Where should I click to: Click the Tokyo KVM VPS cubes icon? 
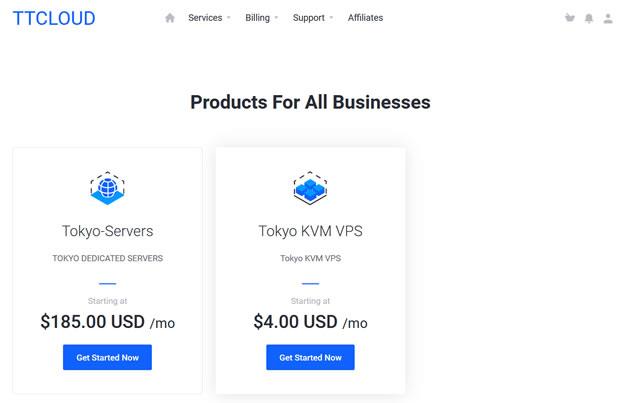pos(310,188)
